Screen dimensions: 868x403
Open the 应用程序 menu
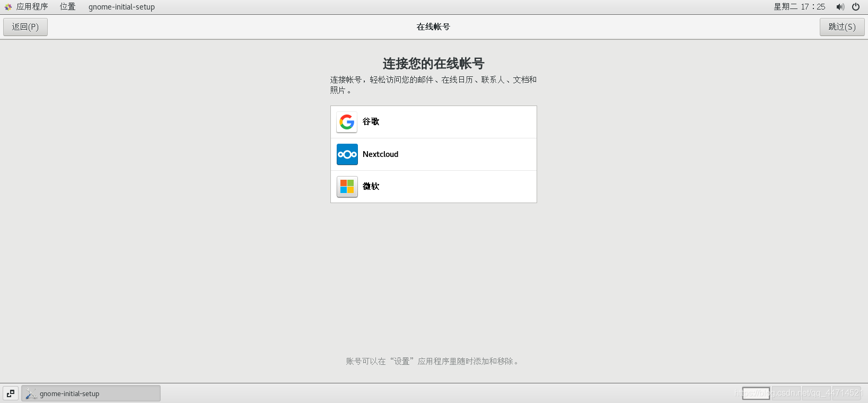32,7
